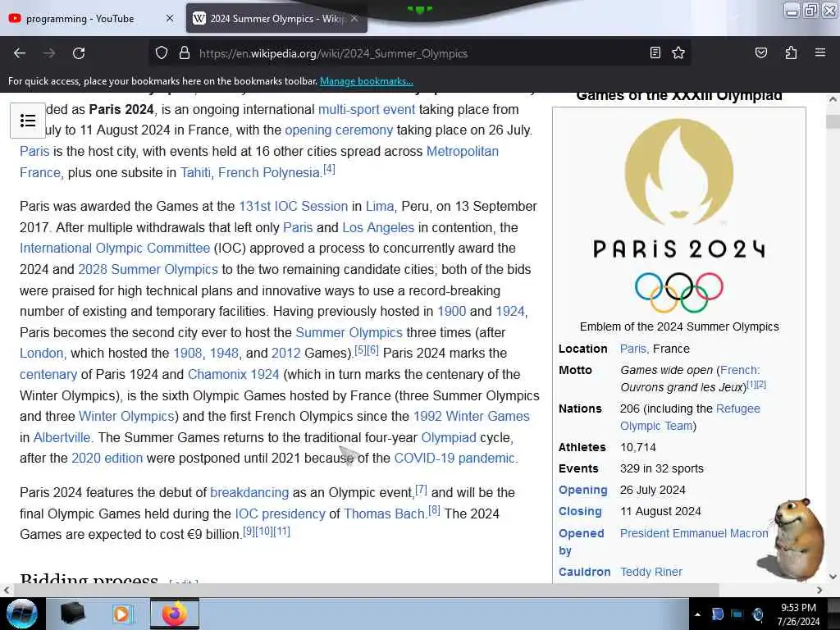
Task: Open Firefox application menu
Action: (x=819, y=52)
